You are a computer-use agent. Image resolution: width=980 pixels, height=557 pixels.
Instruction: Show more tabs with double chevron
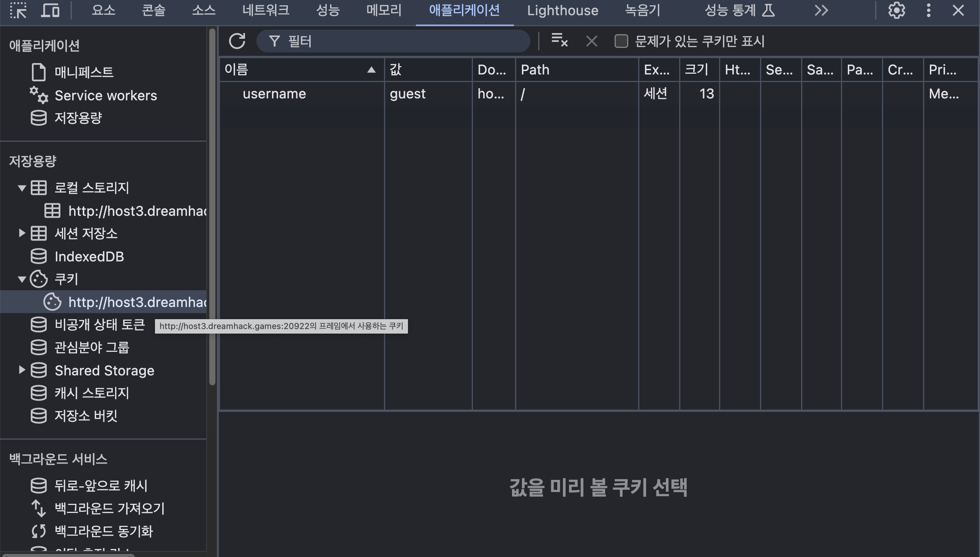point(821,10)
